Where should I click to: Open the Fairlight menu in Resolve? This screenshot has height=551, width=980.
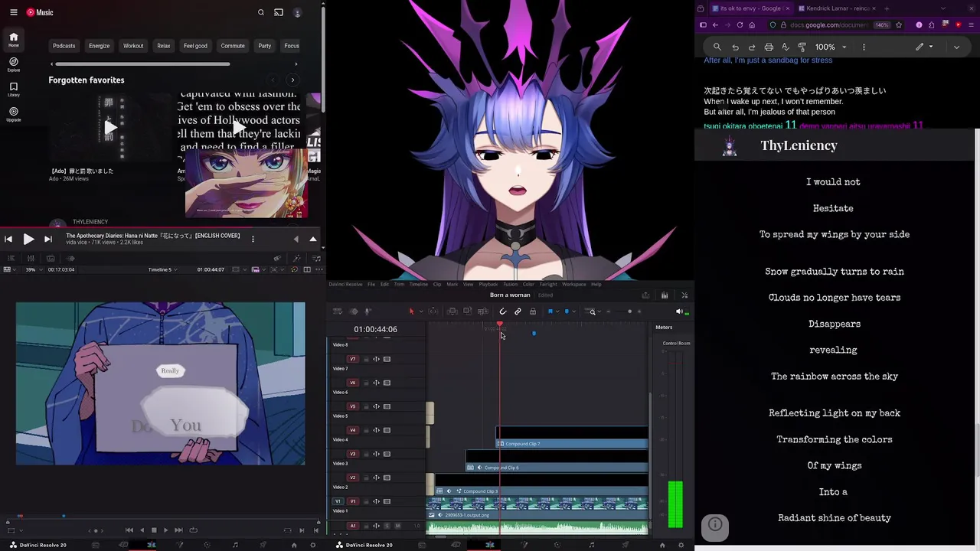(548, 285)
